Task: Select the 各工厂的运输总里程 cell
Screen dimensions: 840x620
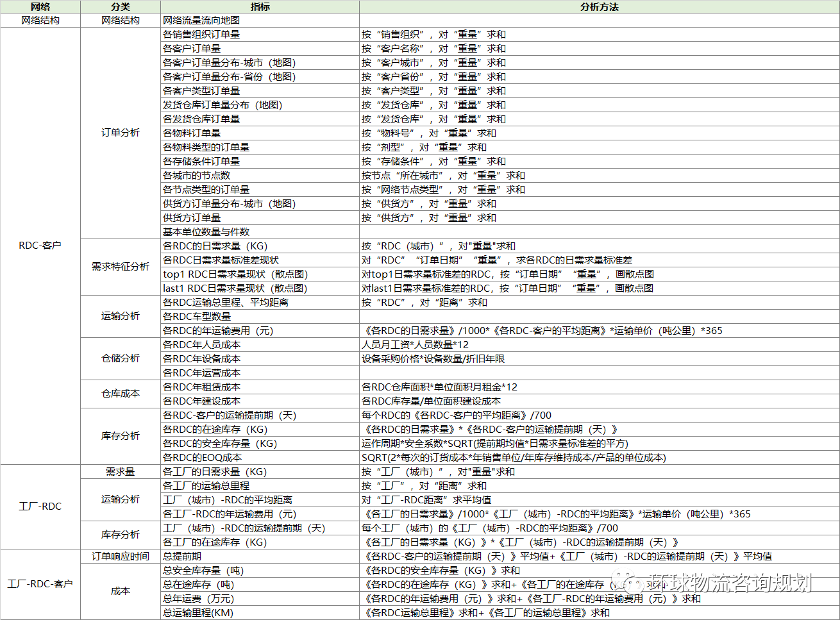Action: point(260,485)
